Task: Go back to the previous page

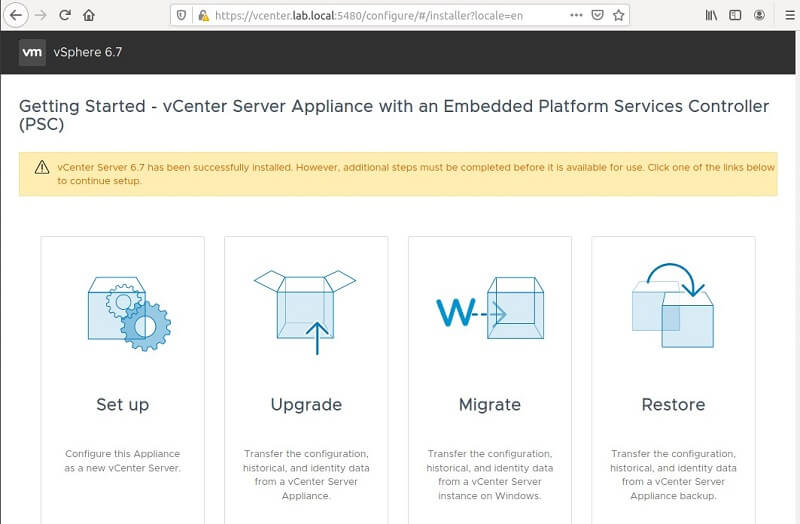Action: (15, 15)
